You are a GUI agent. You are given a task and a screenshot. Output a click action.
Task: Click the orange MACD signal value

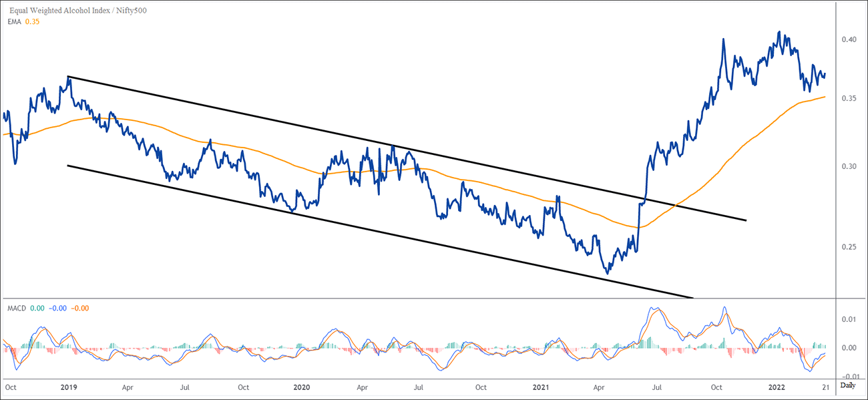pos(80,308)
